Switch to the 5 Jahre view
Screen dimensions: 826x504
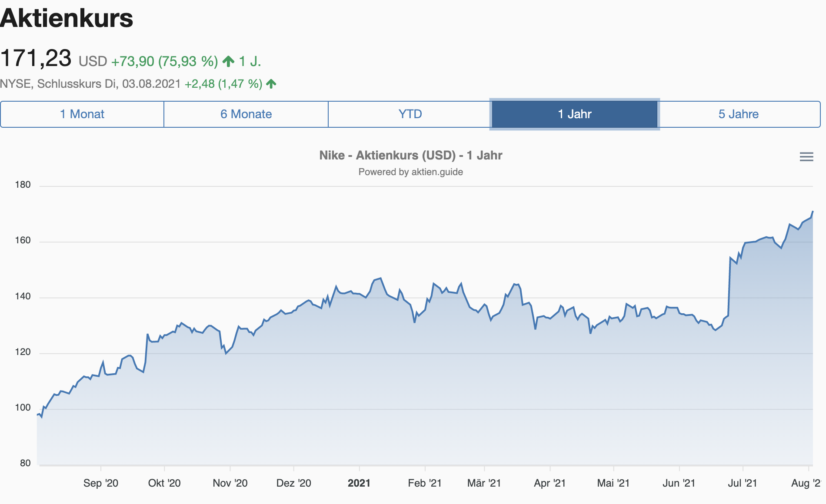pos(739,114)
